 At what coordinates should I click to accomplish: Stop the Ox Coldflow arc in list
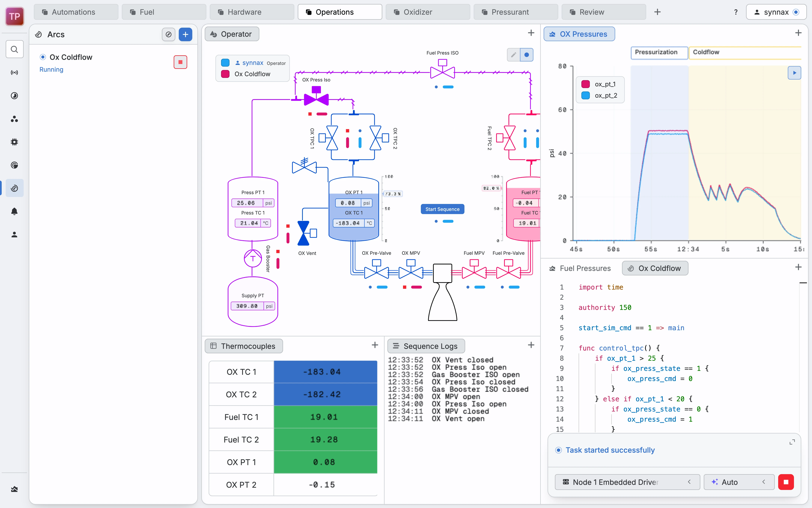180,62
